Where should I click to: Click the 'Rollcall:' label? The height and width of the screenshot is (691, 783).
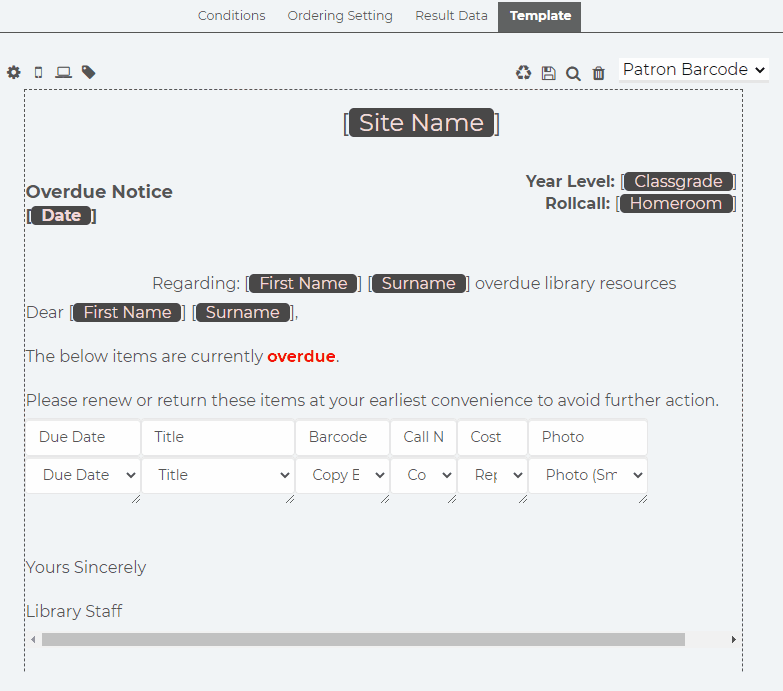tap(577, 204)
